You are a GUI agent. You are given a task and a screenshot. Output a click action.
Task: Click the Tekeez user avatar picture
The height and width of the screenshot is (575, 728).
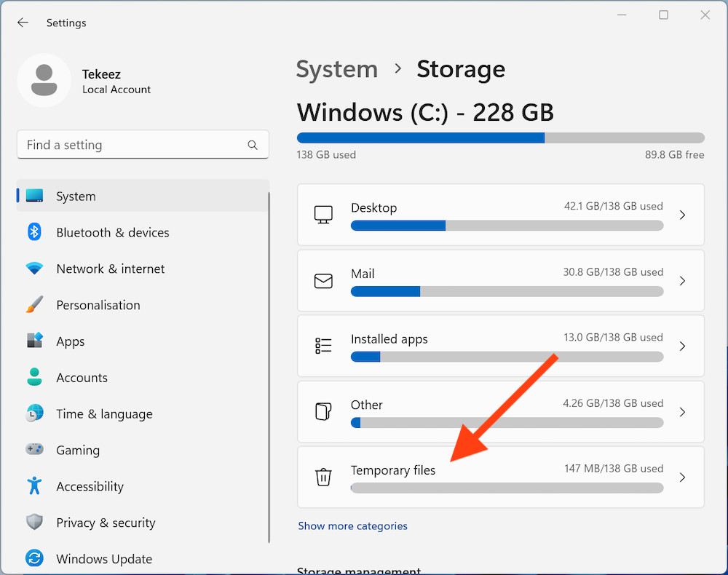point(44,80)
